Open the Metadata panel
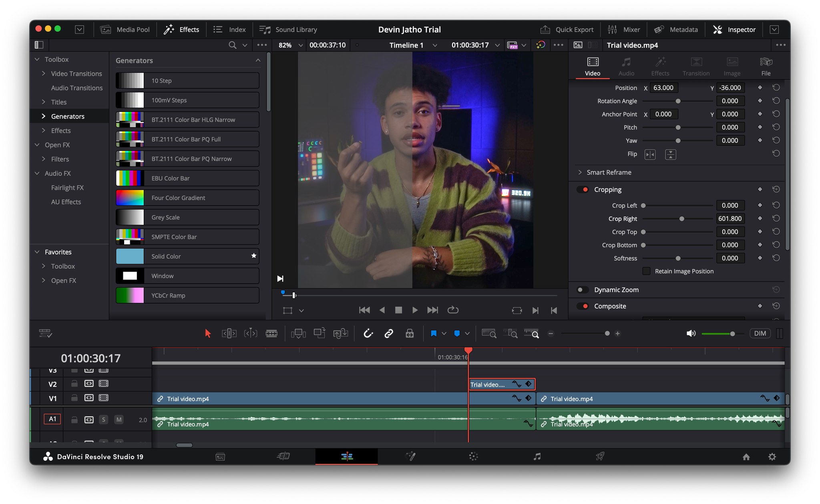Viewport: 820px width, 504px height. tap(675, 30)
